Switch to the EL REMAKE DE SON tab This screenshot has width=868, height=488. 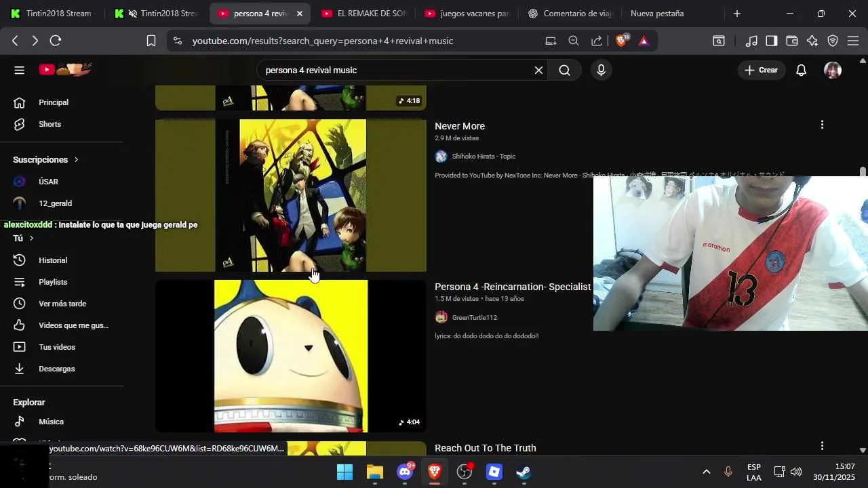[364, 14]
